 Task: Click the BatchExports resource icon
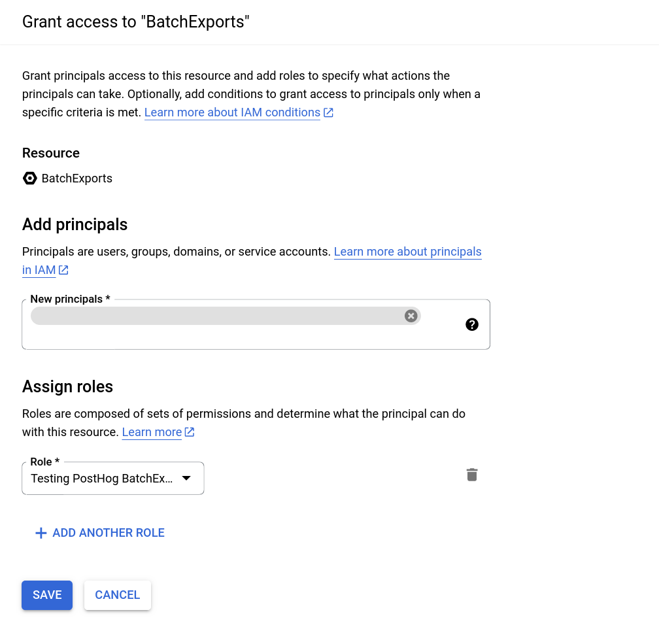click(30, 178)
